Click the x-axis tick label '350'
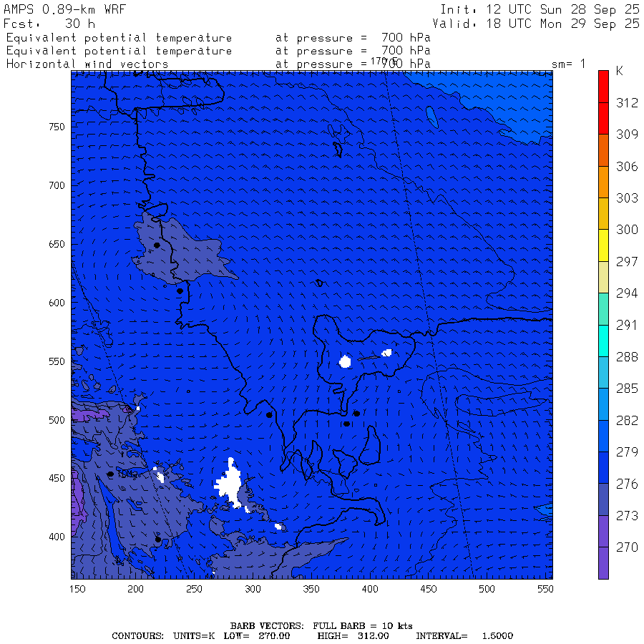 click(x=311, y=589)
